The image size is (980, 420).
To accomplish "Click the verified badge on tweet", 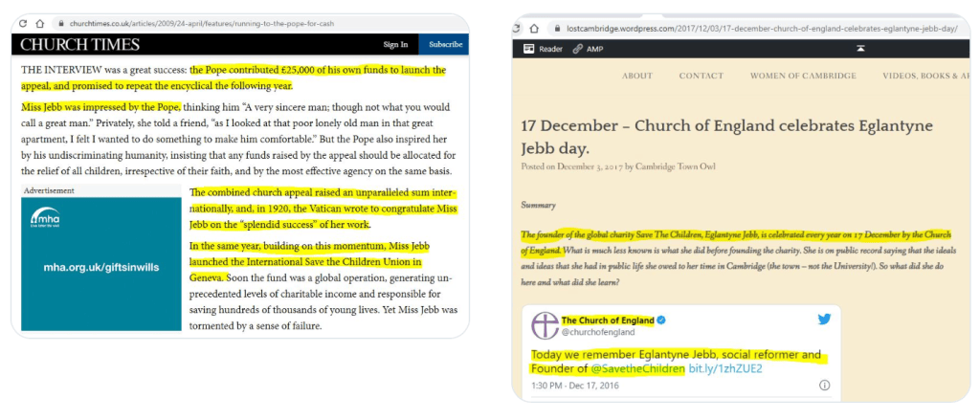I will coord(661,321).
